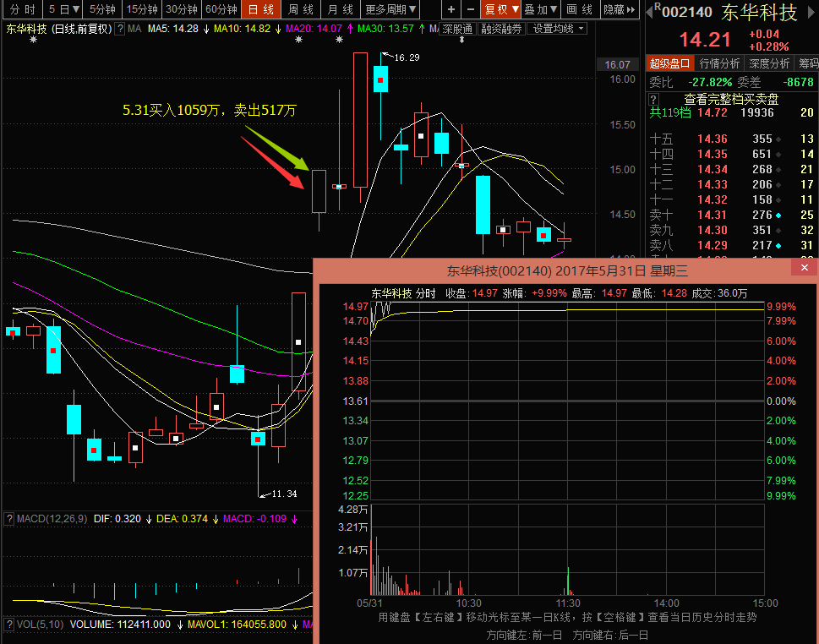Click the help icon beside 查看完整档买卖盘
This screenshot has width=819, height=644.
[653, 99]
